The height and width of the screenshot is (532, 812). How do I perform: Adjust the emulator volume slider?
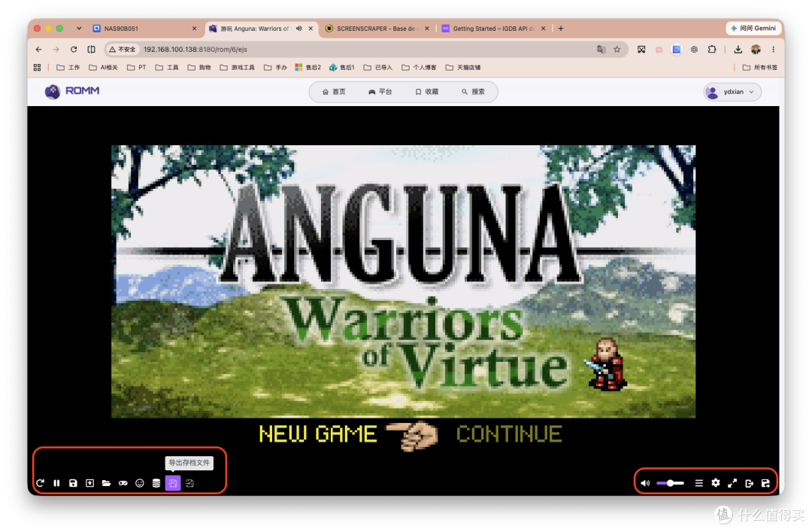click(670, 483)
